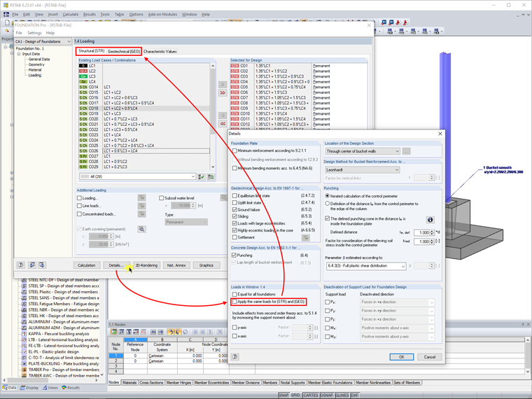Click the Nat. Annex button
532x399 pixels.
(176, 265)
